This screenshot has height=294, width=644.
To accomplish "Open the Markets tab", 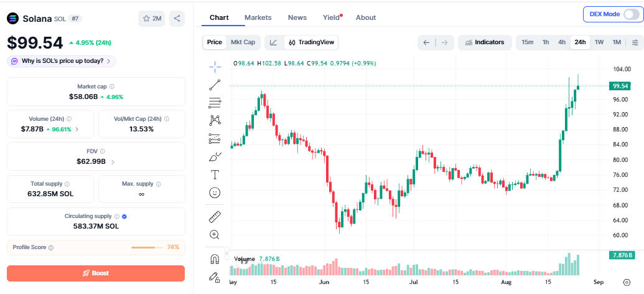I will pos(258,17).
